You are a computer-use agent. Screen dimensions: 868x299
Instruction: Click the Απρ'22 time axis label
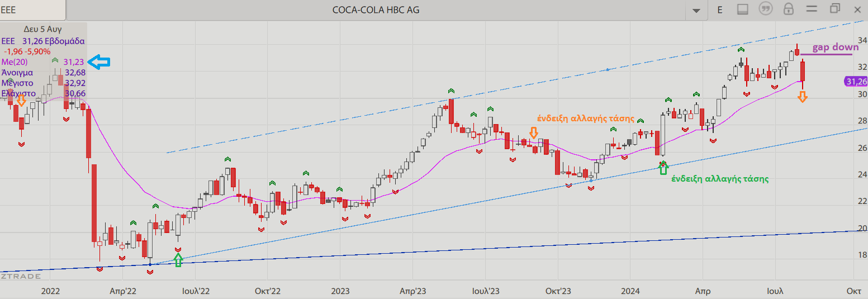[123, 291]
